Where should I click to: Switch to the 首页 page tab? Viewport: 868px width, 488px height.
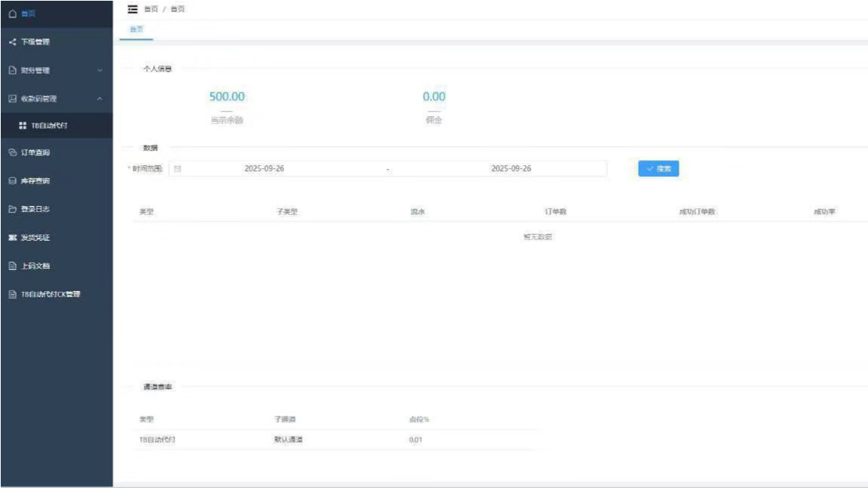(136, 29)
